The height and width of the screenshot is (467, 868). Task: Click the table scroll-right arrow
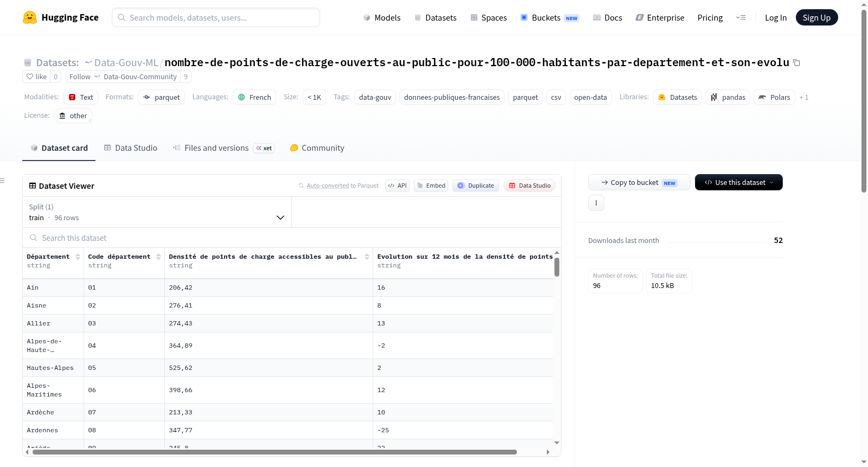(548, 452)
